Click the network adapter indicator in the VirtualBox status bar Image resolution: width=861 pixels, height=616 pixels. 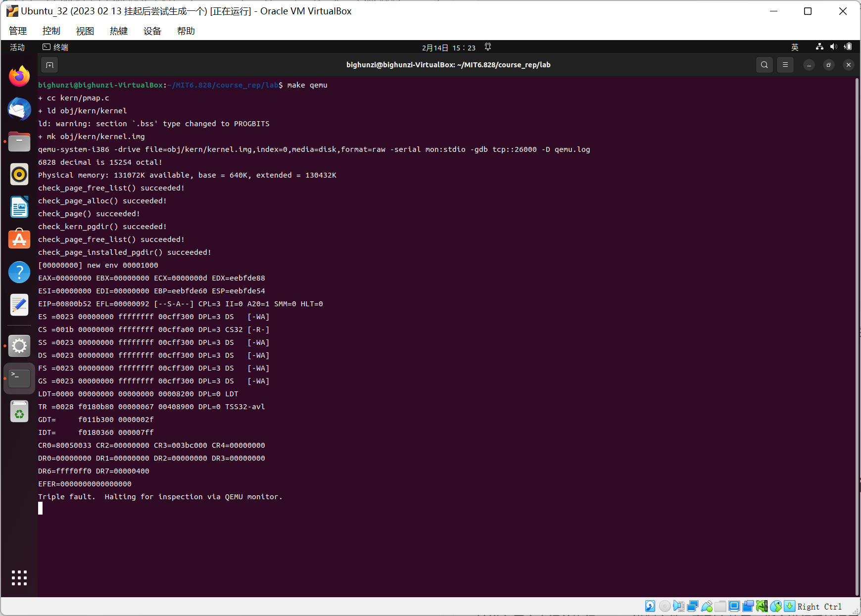(x=693, y=606)
